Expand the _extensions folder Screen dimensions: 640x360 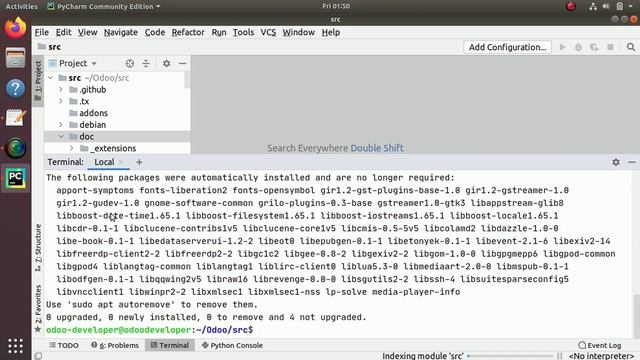pyautogui.click(x=71, y=148)
